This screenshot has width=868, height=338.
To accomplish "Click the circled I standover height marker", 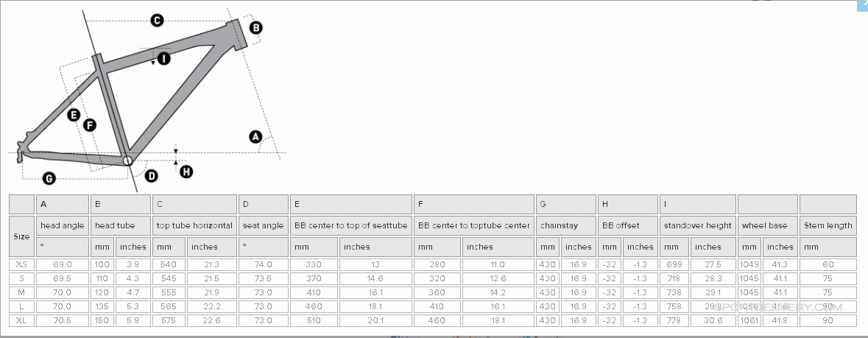I will point(163,57).
